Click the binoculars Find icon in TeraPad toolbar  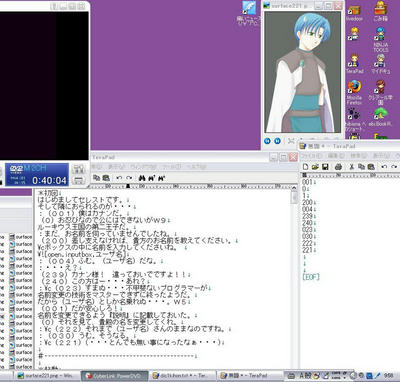coord(142,178)
